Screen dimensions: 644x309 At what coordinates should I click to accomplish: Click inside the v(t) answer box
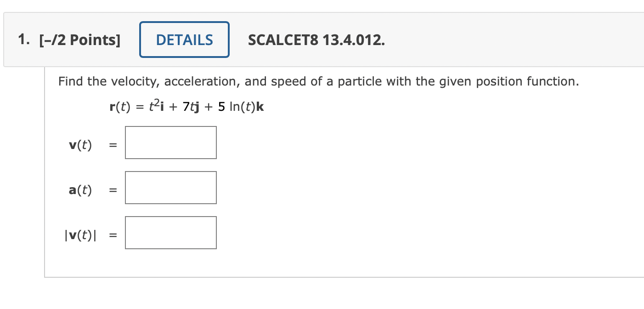170,143
